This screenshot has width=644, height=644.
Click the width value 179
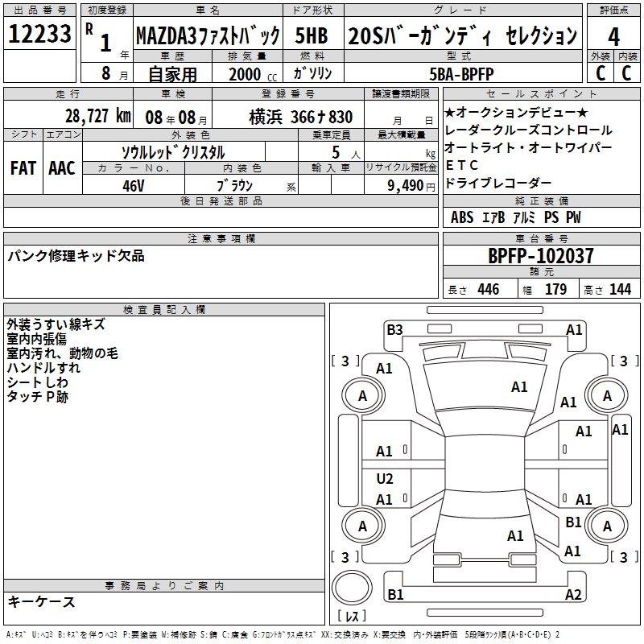coord(555,289)
